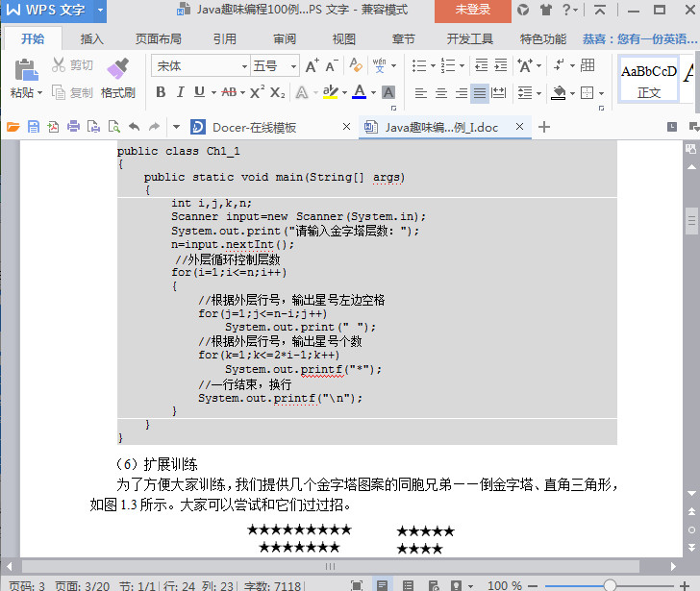Toggle character shading A button
Viewport: 700px width, 591px height.
pyautogui.click(x=388, y=92)
